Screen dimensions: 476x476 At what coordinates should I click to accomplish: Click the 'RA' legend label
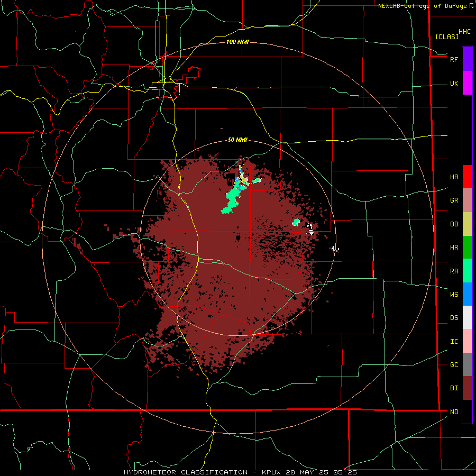point(454,271)
